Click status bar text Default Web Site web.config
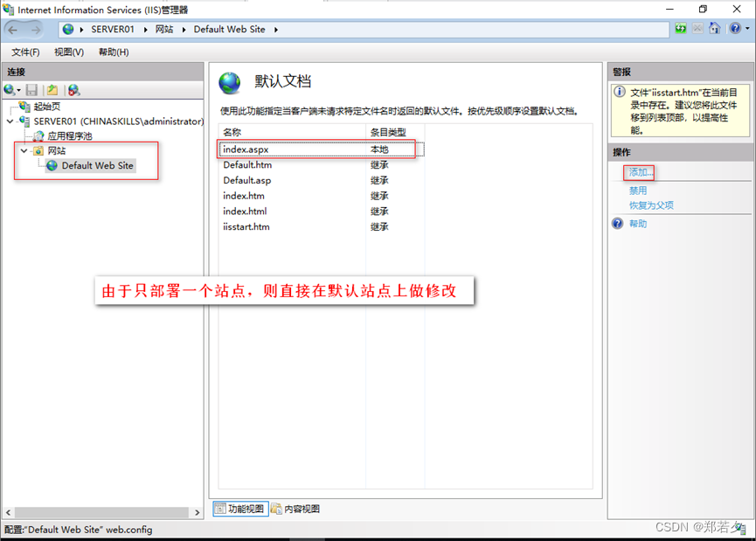The width and height of the screenshot is (756, 541). [79, 530]
